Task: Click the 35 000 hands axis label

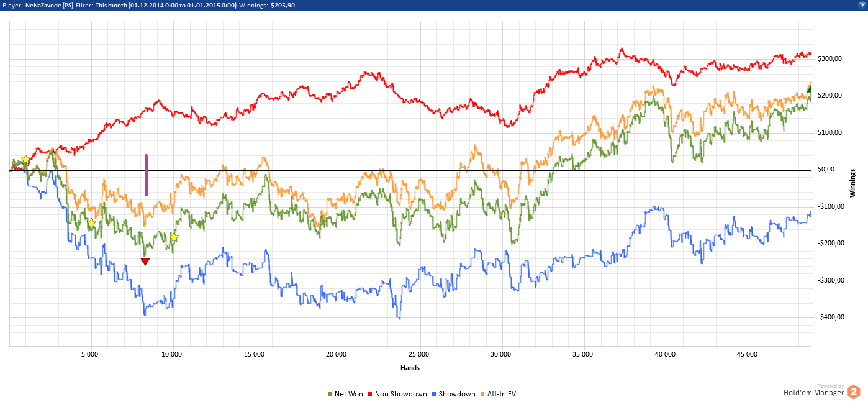Action: [x=583, y=355]
